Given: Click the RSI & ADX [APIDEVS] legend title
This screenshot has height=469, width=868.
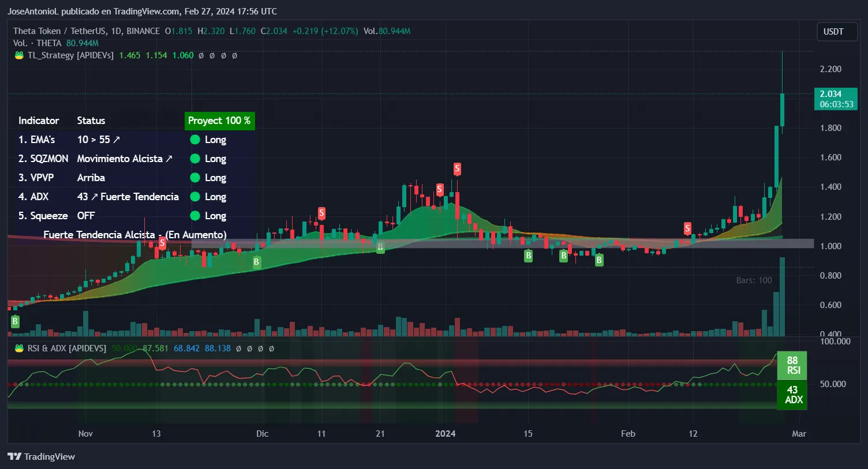Looking at the screenshot, I should click(67, 348).
